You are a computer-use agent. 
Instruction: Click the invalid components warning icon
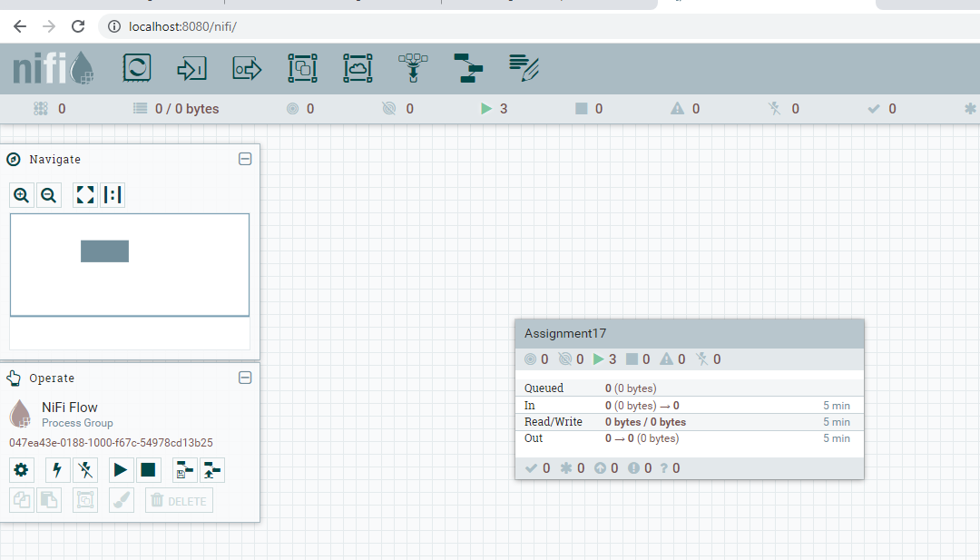point(678,109)
